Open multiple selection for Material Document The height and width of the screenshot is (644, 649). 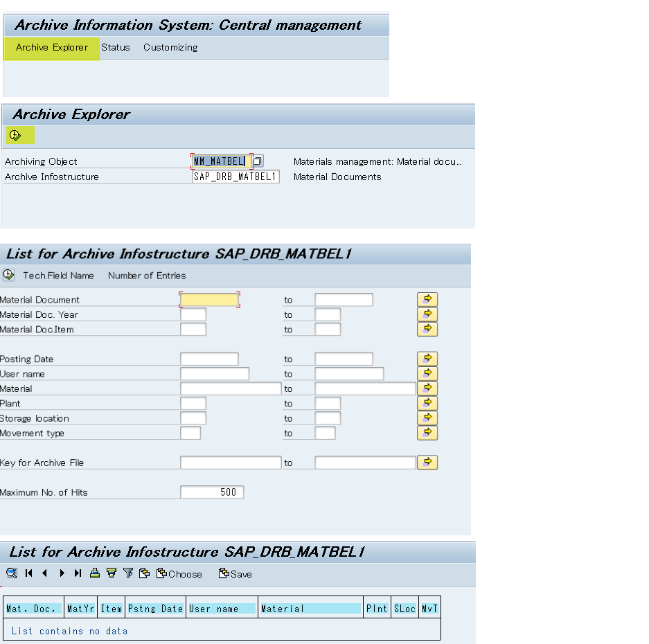pos(427,299)
